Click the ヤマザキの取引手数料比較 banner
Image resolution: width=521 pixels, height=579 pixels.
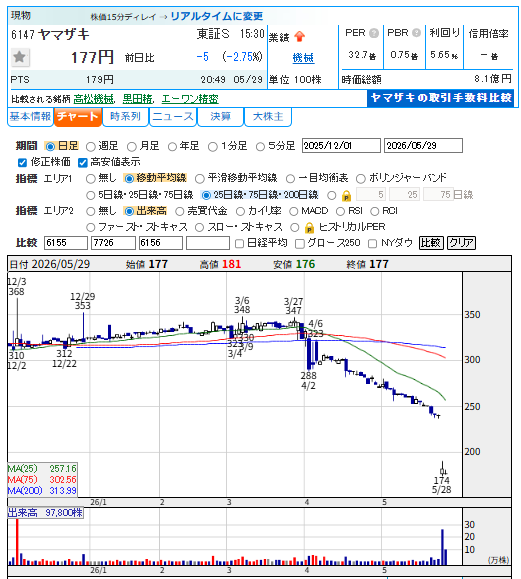pos(441,98)
